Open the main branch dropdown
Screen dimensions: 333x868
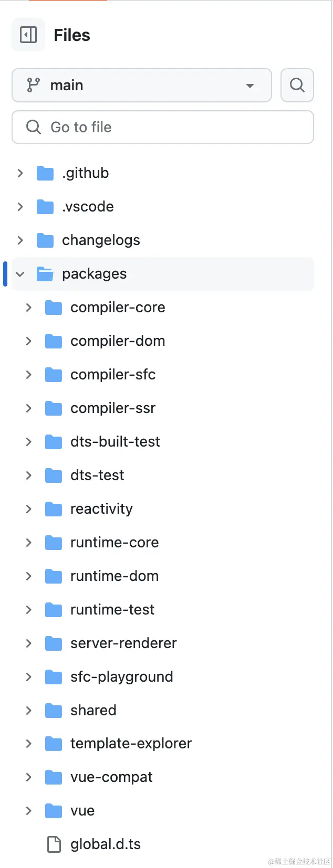coord(142,85)
